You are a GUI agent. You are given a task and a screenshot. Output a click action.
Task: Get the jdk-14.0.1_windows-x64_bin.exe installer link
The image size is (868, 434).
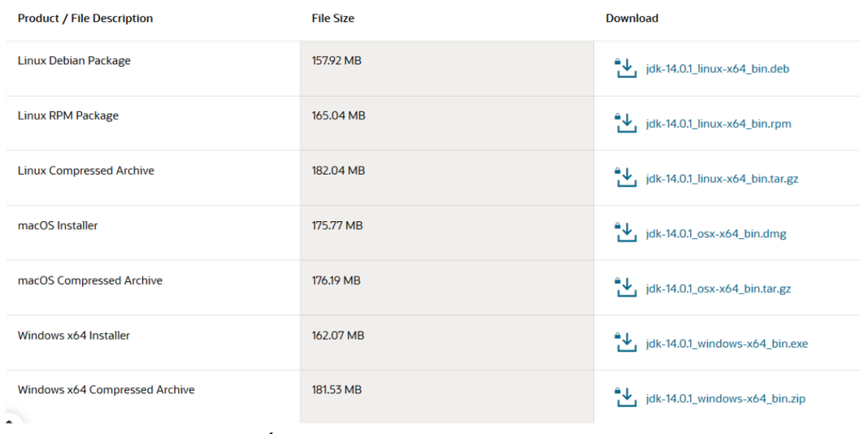tap(726, 344)
